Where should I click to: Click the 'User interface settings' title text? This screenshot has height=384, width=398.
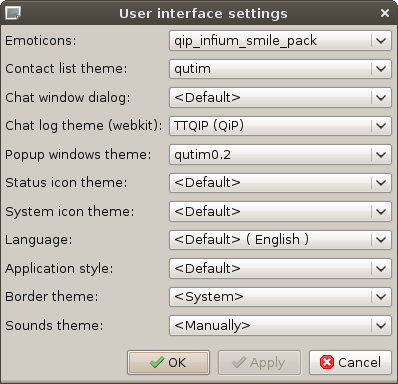(x=203, y=14)
